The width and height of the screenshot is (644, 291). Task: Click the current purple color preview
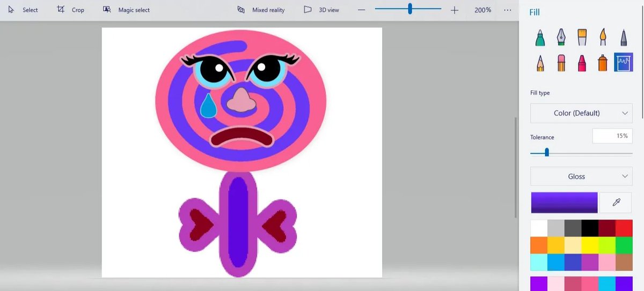coord(564,203)
